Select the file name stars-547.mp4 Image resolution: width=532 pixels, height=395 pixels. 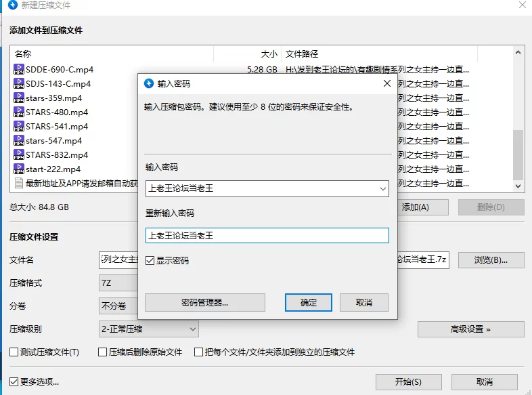[x=54, y=141]
